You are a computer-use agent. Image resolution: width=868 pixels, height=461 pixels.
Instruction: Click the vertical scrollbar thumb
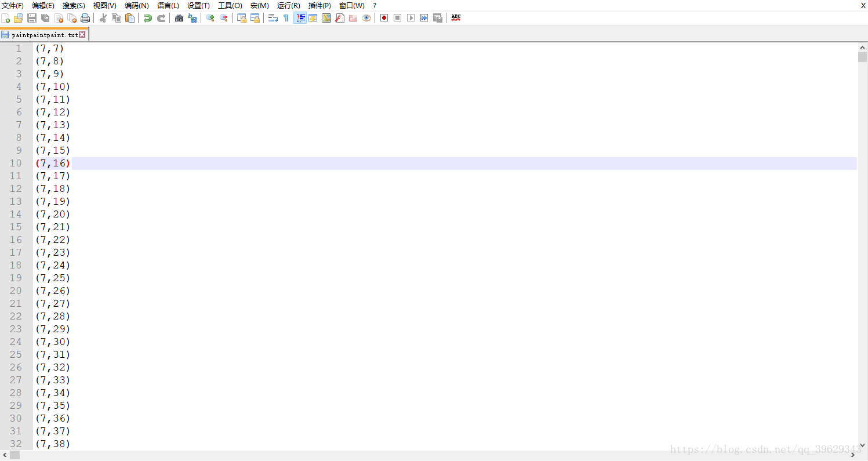tap(862, 57)
